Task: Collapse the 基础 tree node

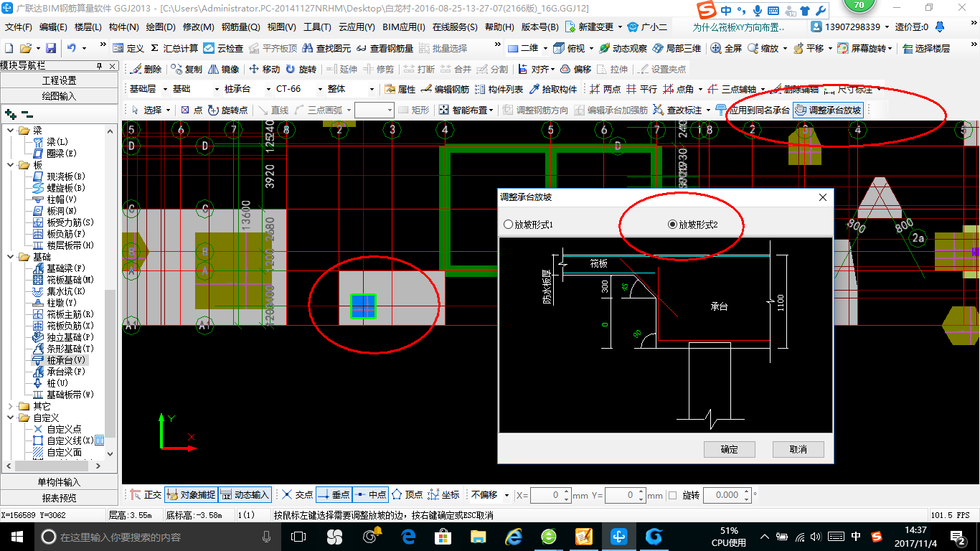Action: [x=10, y=257]
